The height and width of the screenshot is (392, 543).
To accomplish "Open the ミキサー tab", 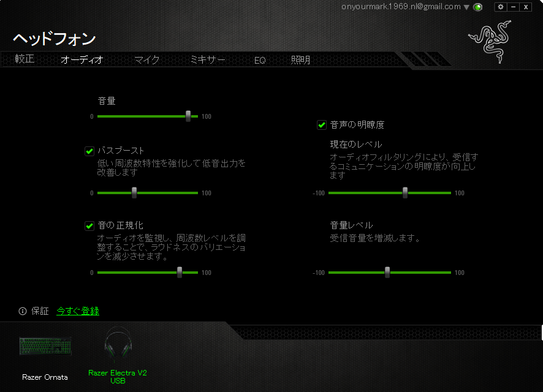I will pos(208,60).
